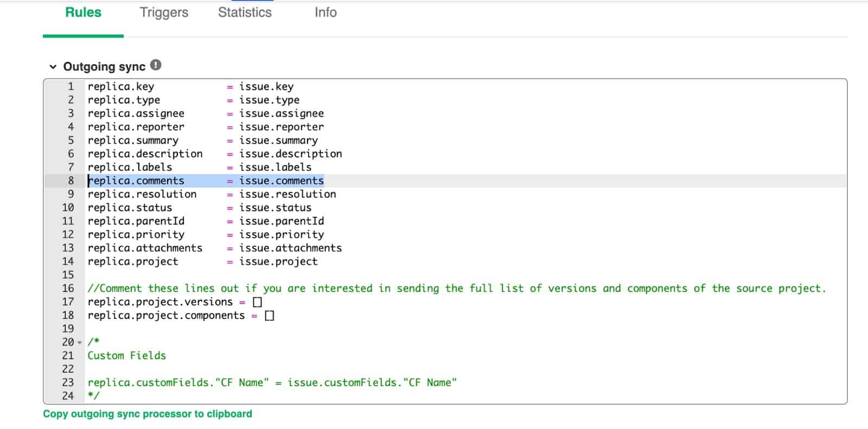
Task: Click replica.project.versions on line 17
Action: [161, 302]
